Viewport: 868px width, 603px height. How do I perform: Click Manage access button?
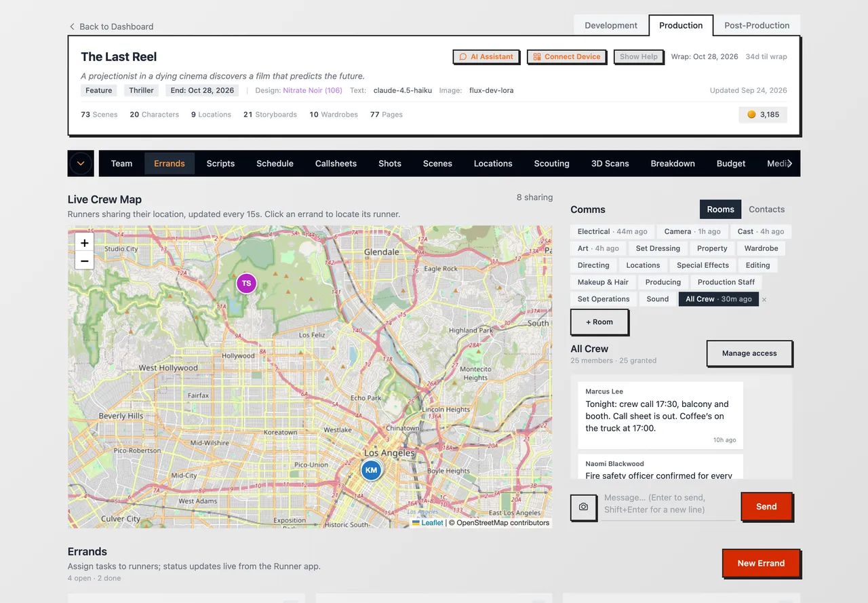pos(749,353)
